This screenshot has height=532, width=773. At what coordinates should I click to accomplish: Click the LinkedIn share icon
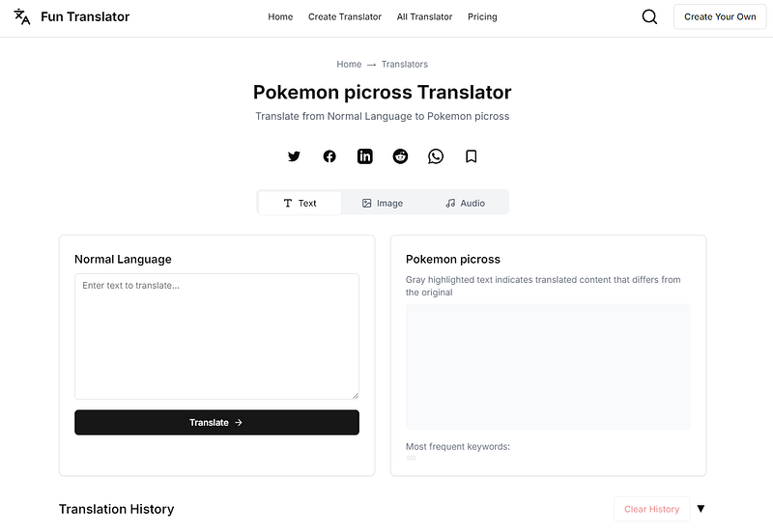click(365, 156)
